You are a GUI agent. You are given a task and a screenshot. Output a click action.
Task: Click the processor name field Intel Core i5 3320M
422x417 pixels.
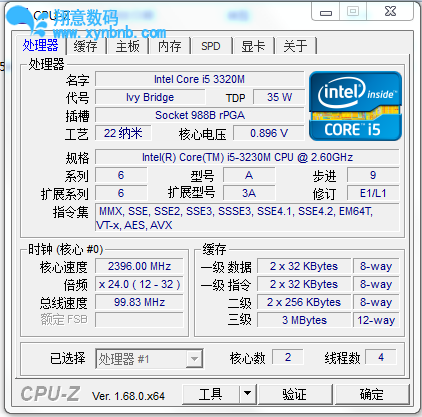[200, 79]
